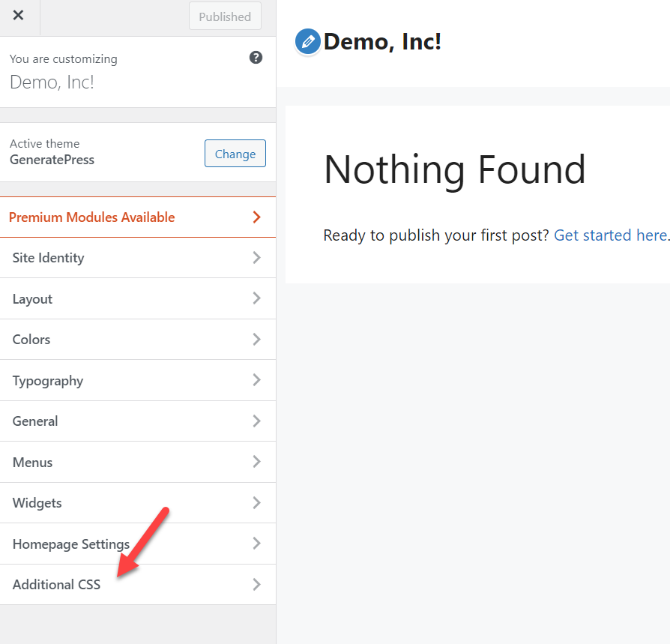Screen dimensions: 670x644
Task: Open the Typography section
Action: pos(138,380)
